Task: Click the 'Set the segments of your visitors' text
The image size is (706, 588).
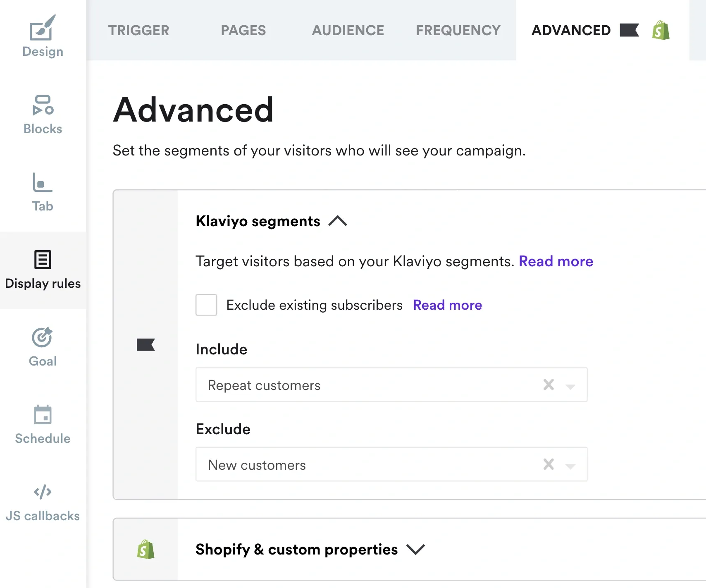Action: coord(319,151)
